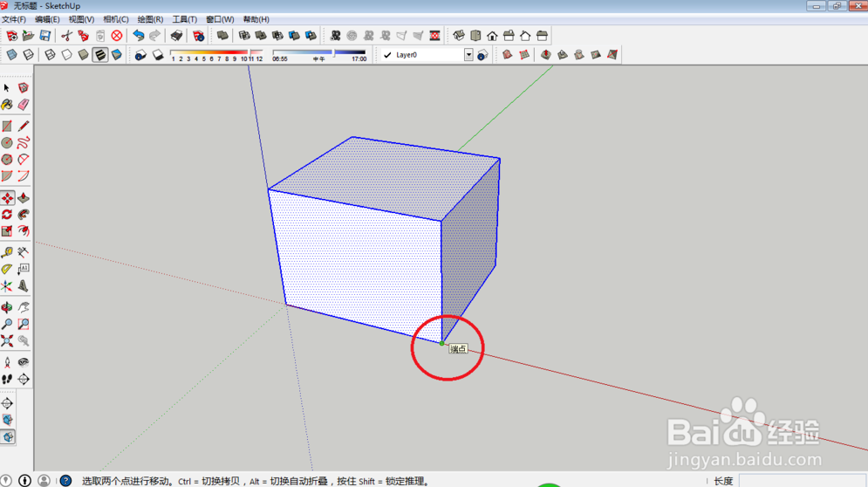Pick the Eraser tool

pos(24,105)
